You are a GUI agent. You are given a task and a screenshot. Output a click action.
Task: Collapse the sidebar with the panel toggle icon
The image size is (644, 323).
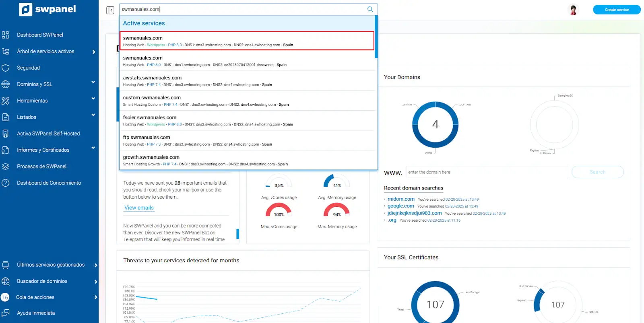click(110, 10)
